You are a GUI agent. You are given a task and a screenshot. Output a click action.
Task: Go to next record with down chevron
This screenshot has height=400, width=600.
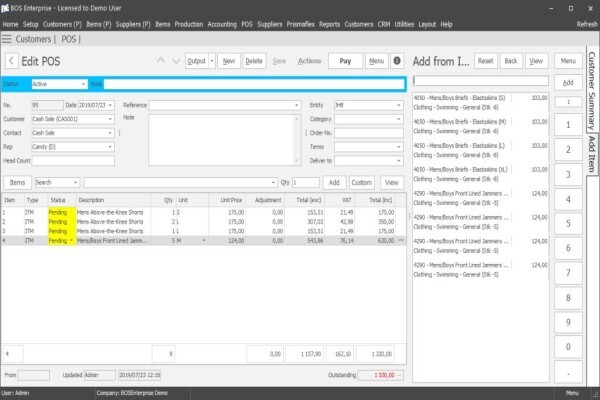click(176, 61)
